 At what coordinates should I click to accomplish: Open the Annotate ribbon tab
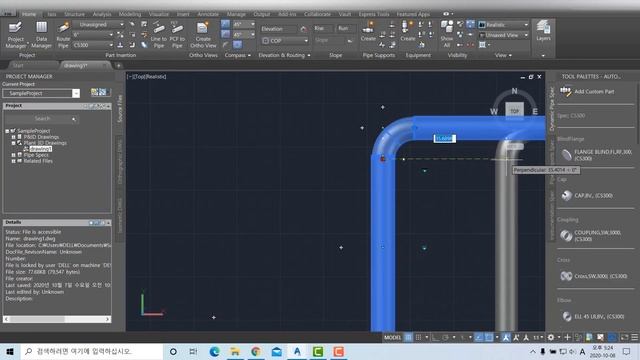208,14
